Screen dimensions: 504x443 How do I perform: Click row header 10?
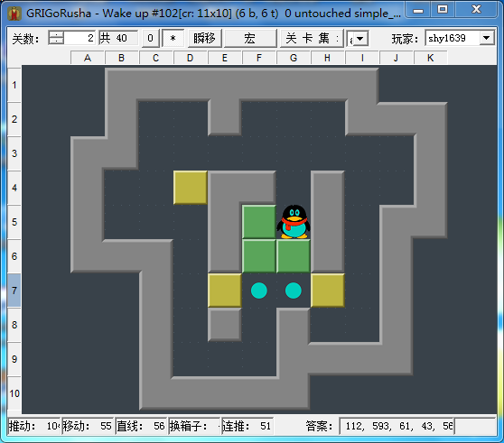[x=14, y=393]
